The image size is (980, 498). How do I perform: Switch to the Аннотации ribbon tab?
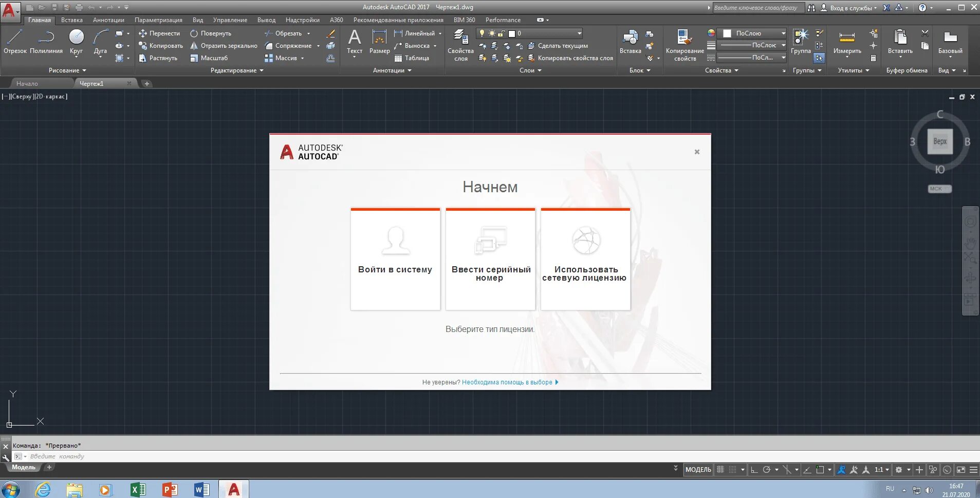(x=108, y=20)
